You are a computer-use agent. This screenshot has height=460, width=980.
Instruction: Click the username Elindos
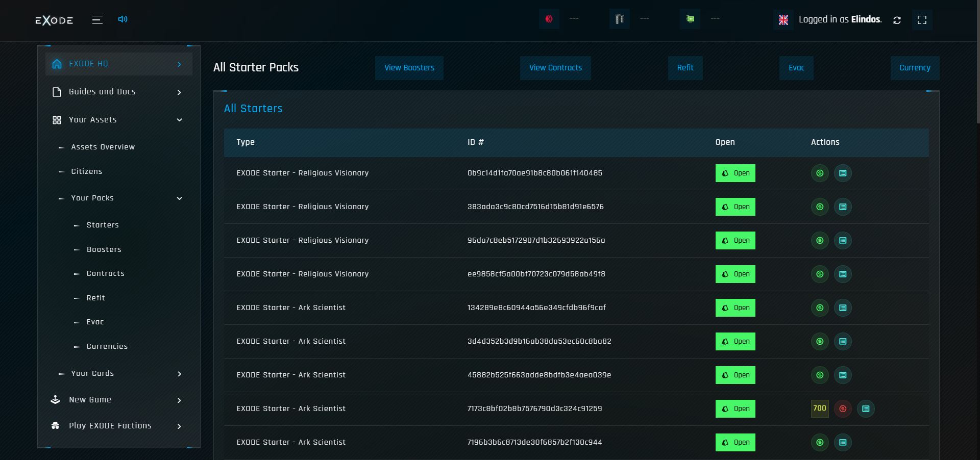pos(866,19)
